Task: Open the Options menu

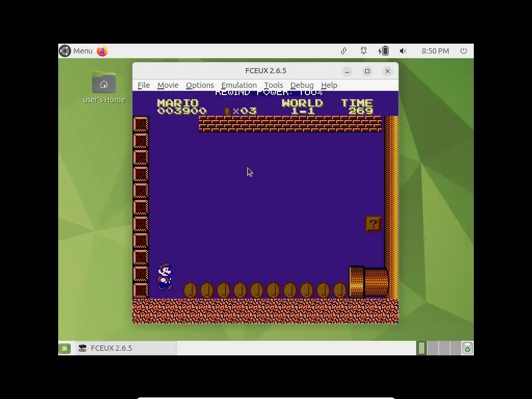Action: coord(200,85)
